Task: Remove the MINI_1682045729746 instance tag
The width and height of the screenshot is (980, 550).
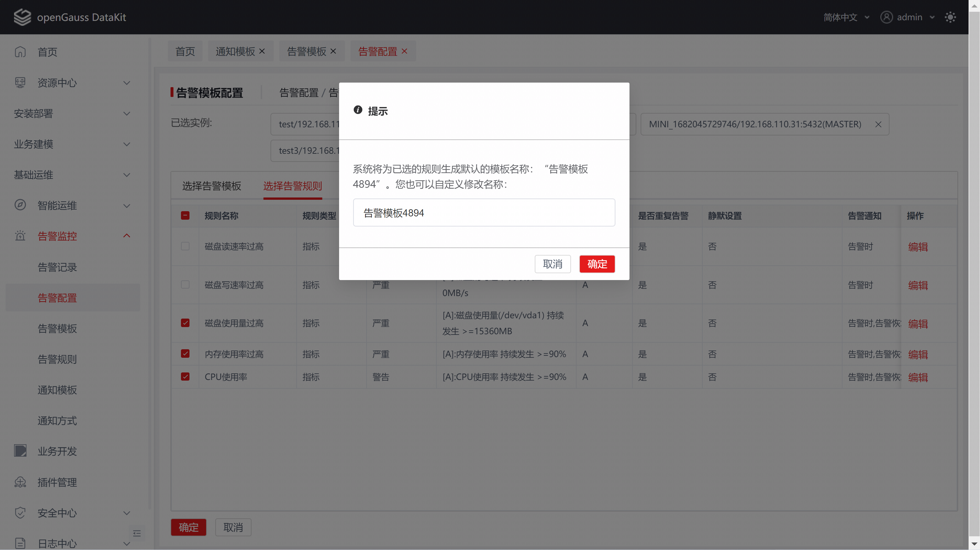Action: click(x=878, y=124)
